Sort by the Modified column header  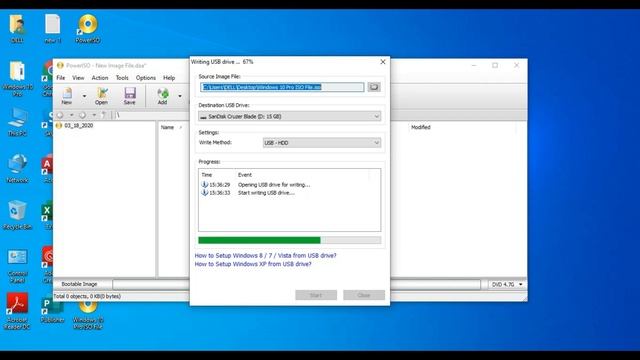tap(421, 127)
